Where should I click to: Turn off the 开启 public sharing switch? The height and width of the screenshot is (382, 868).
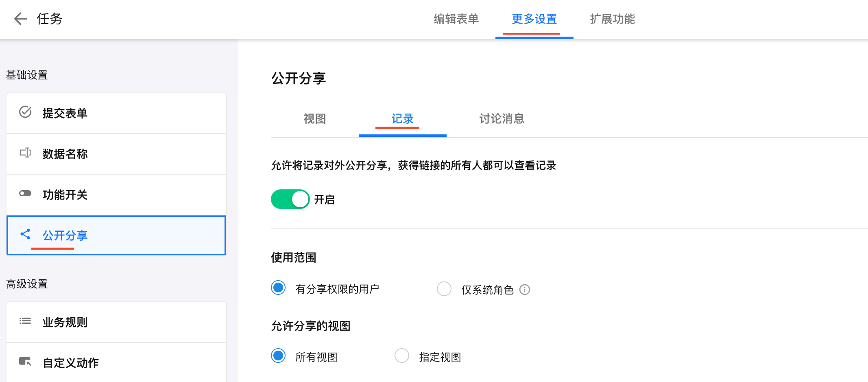(x=290, y=200)
